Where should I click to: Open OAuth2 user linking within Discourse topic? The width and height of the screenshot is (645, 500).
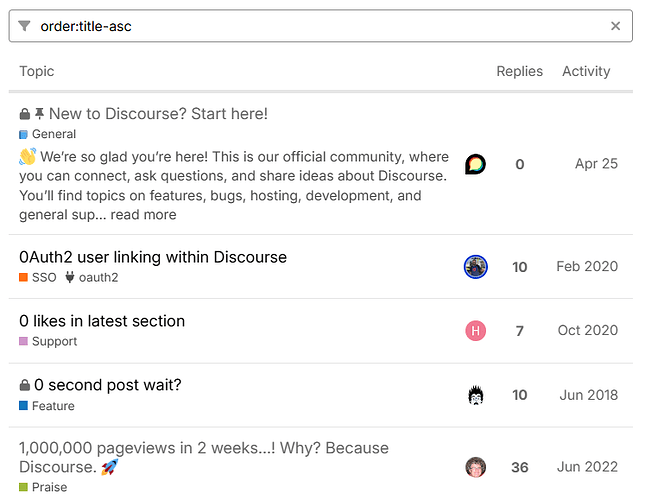coord(153,257)
